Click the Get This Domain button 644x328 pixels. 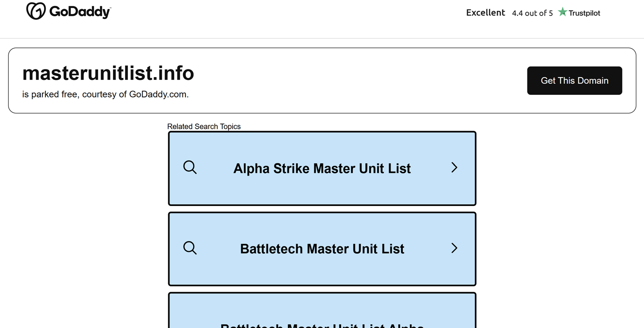click(574, 81)
